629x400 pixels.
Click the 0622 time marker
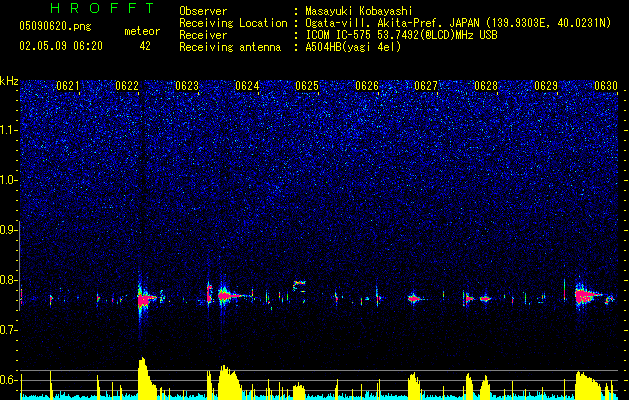click(x=127, y=86)
